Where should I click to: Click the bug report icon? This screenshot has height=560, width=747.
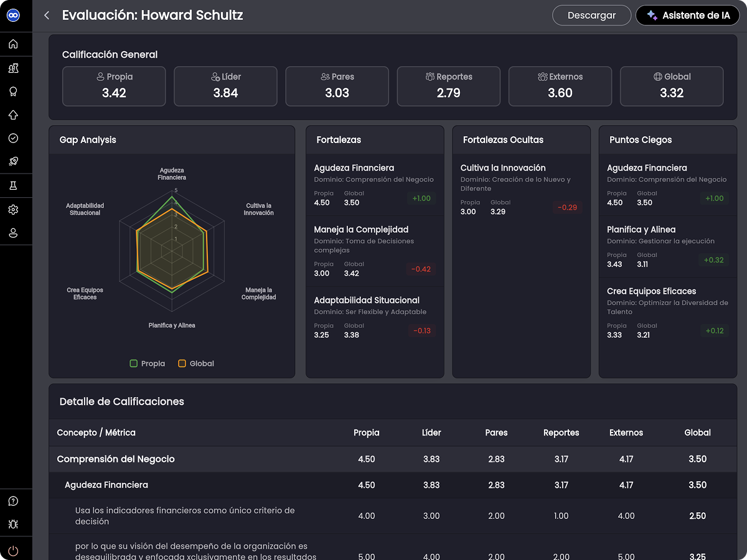pos(13,525)
